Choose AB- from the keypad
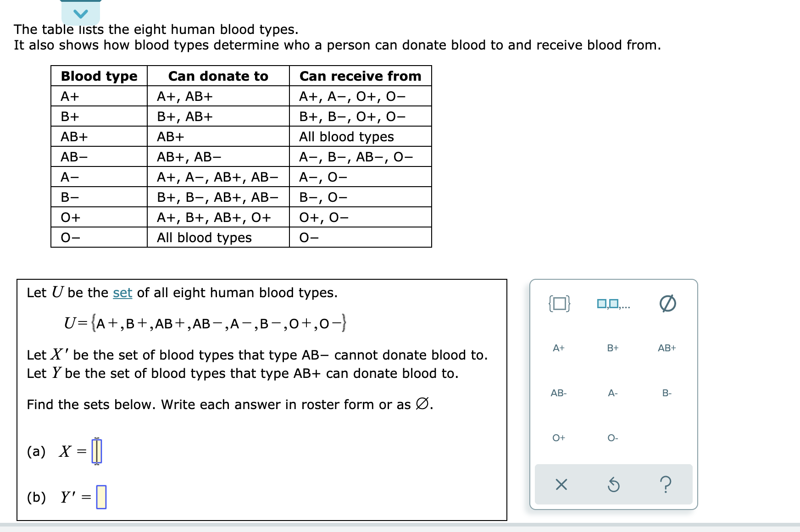 559,393
